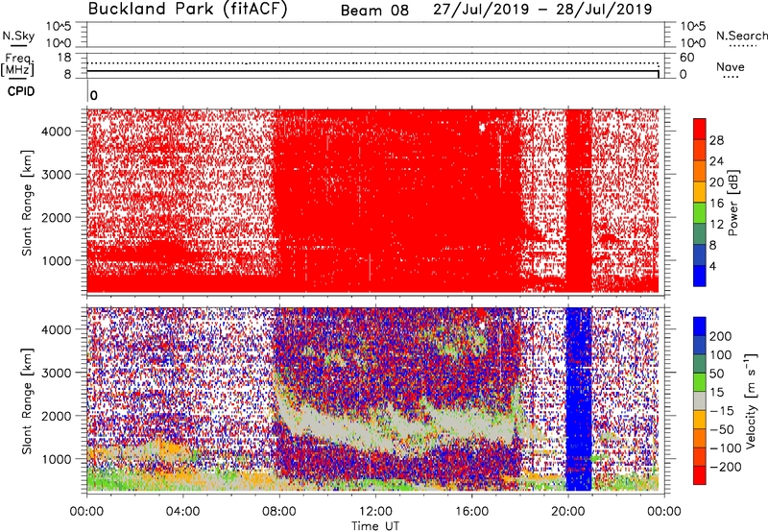Image resolution: width=768 pixels, height=532 pixels.
Task: Click the "Time UT" axis label
Action: (x=375, y=526)
